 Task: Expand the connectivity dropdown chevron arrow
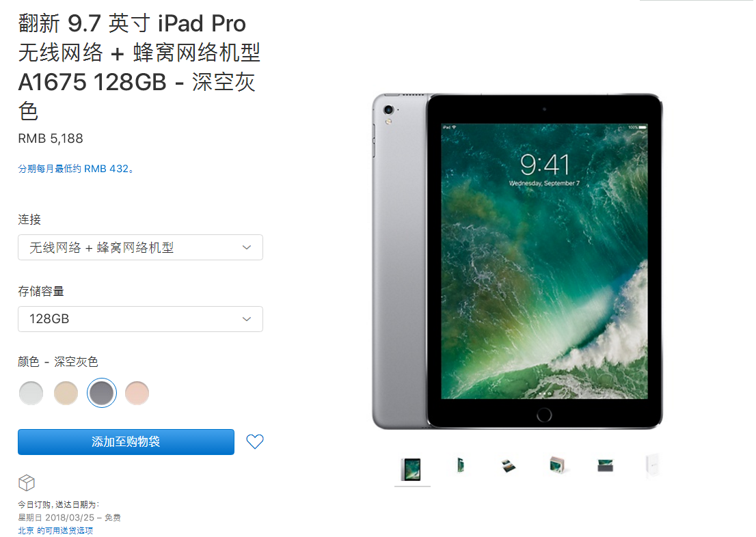(x=247, y=247)
